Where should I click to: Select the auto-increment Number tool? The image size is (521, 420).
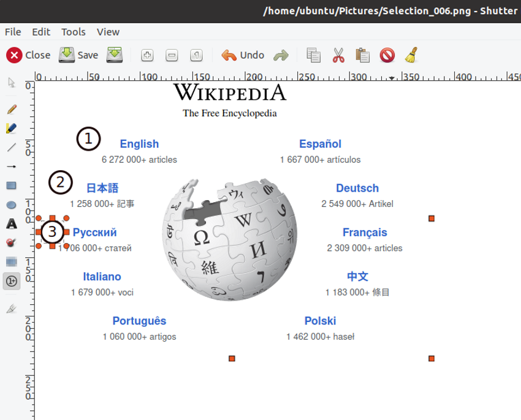click(x=12, y=281)
